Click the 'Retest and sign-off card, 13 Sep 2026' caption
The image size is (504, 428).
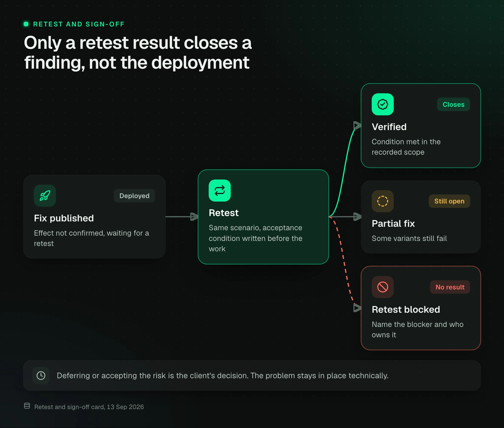point(89,407)
